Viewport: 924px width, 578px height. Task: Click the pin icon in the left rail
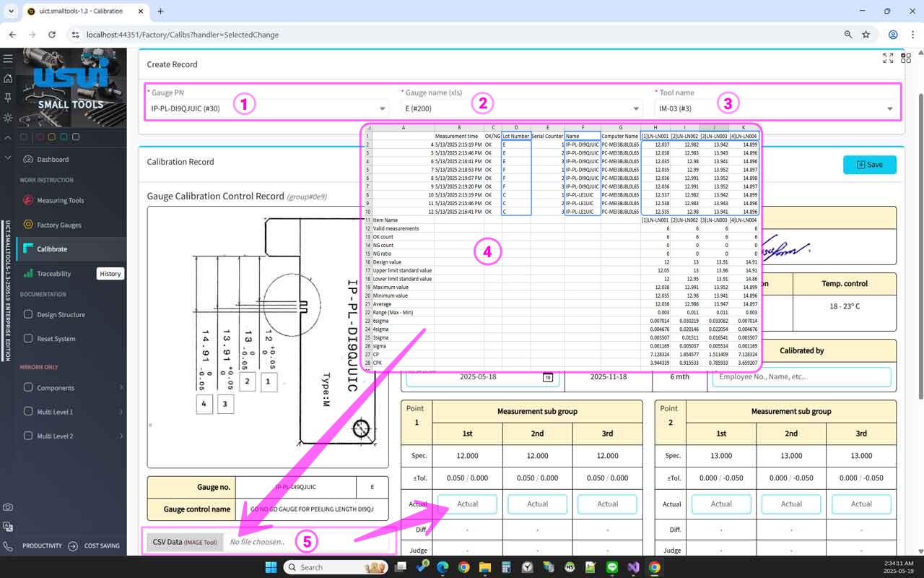pyautogui.click(x=7, y=98)
